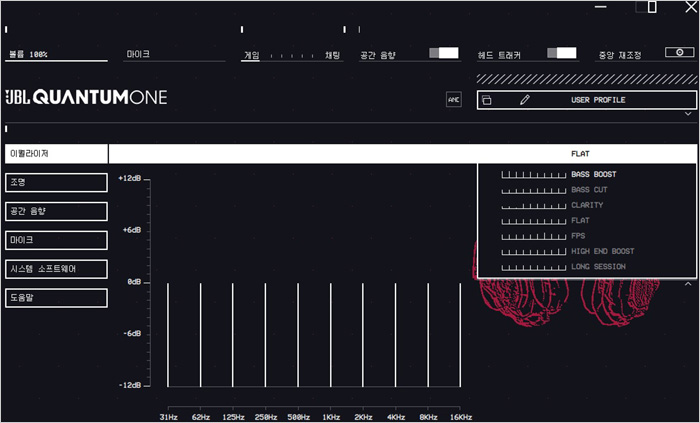The width and height of the screenshot is (700, 423).
Task: Select the CLARITY preset
Action: 587,205
